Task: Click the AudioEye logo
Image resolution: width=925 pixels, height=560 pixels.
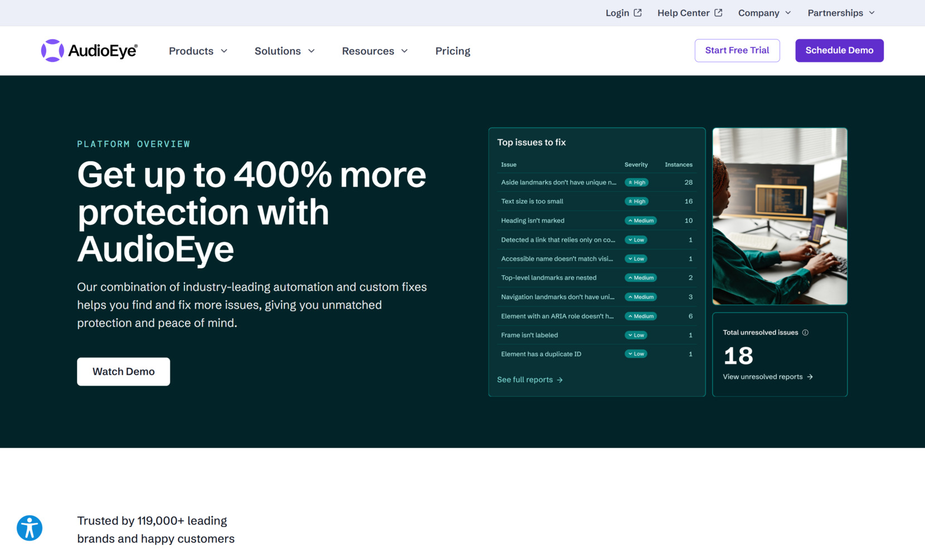Action: click(x=89, y=50)
